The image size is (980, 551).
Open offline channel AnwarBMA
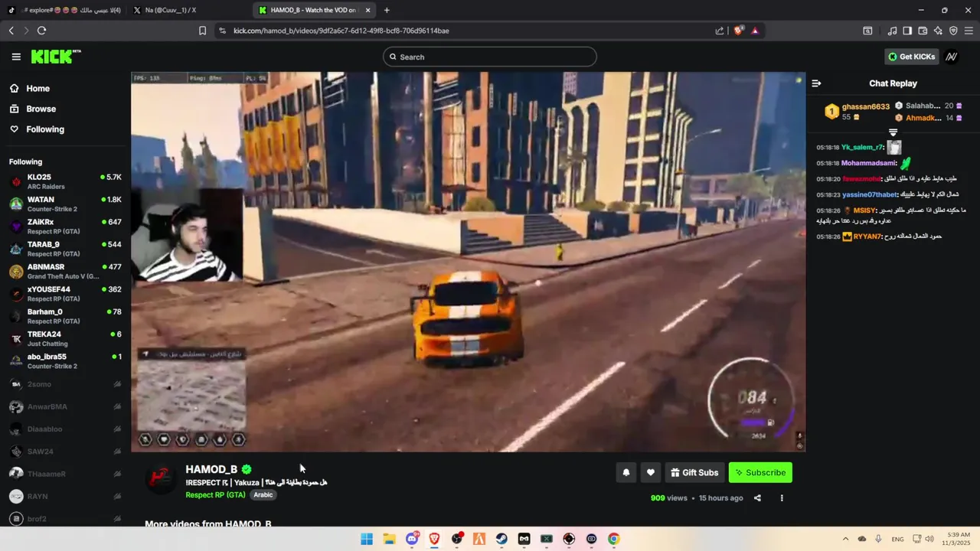[65, 406]
